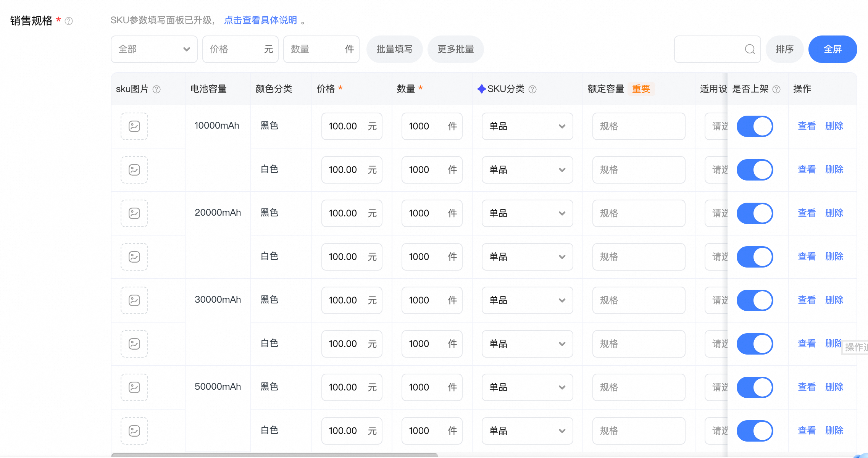
Task: Click 适用设备 field for 10000mAh 黑色 row
Action: [x=716, y=126]
